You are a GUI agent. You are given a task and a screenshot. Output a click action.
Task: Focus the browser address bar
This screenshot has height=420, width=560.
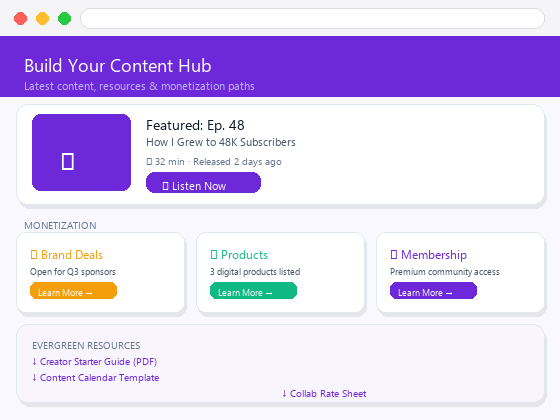312,19
